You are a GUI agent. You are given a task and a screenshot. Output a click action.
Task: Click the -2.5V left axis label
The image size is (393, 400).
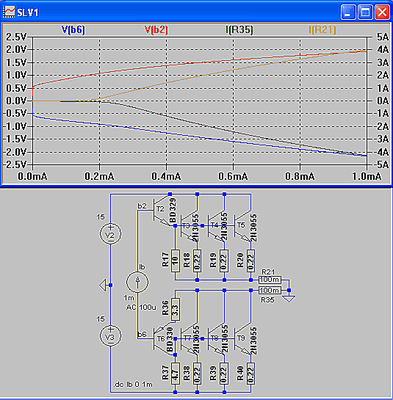pos(15,165)
